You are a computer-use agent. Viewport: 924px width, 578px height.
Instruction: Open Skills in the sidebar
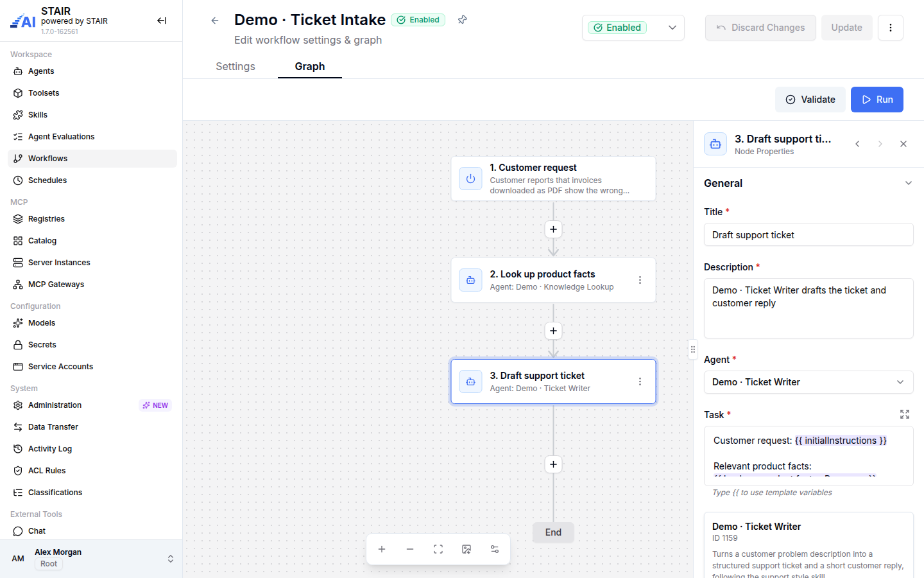click(x=92, y=115)
